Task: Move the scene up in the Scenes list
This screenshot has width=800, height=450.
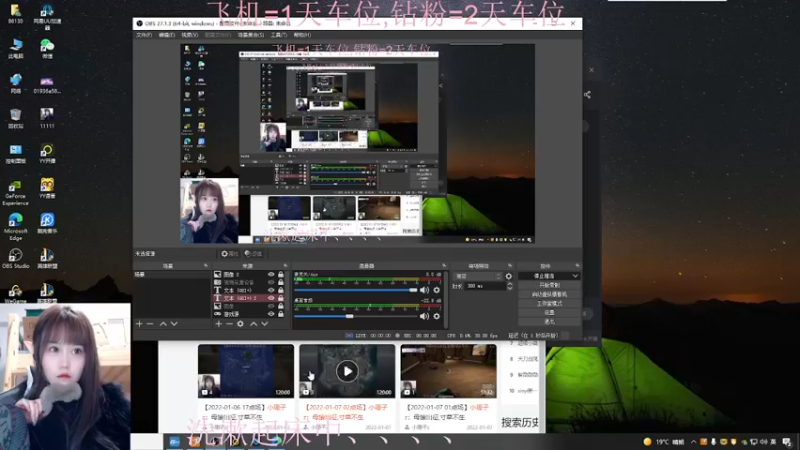Action: [x=163, y=324]
